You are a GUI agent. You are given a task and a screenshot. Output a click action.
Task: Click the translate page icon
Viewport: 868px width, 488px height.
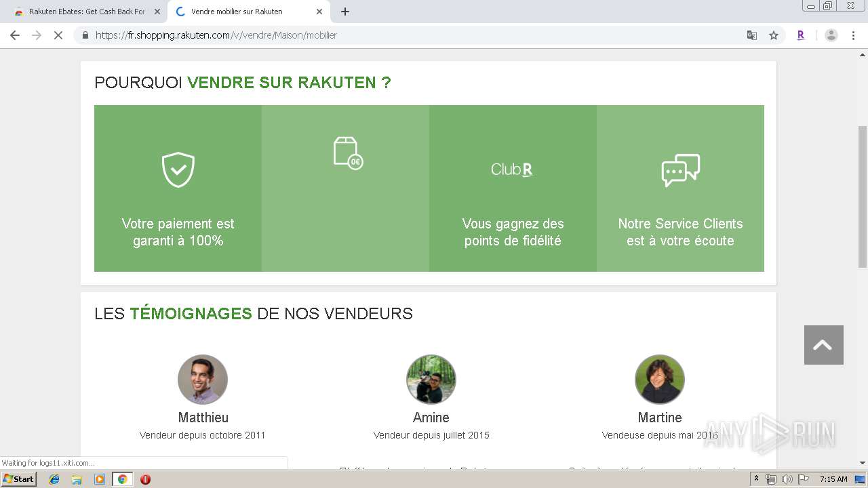pyautogui.click(x=752, y=35)
